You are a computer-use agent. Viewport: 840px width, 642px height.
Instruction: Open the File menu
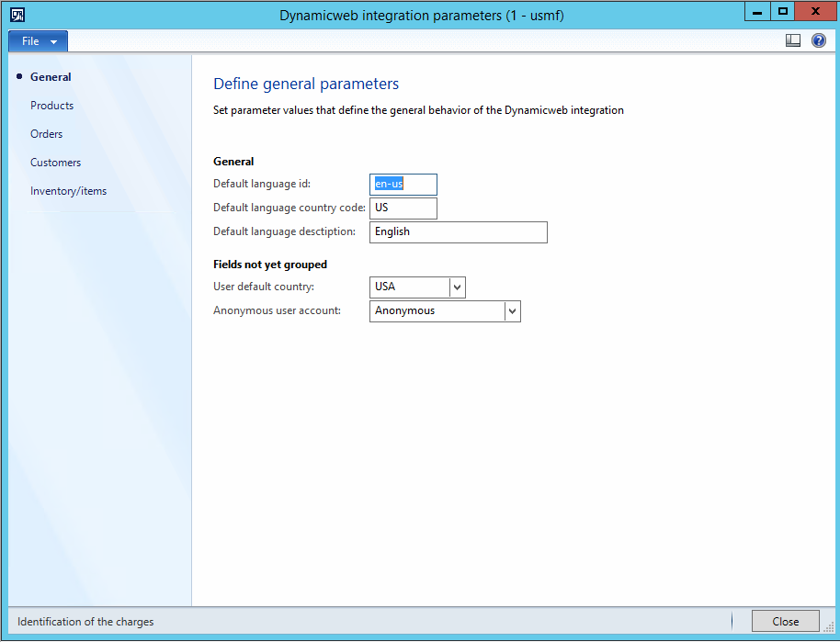(x=38, y=41)
